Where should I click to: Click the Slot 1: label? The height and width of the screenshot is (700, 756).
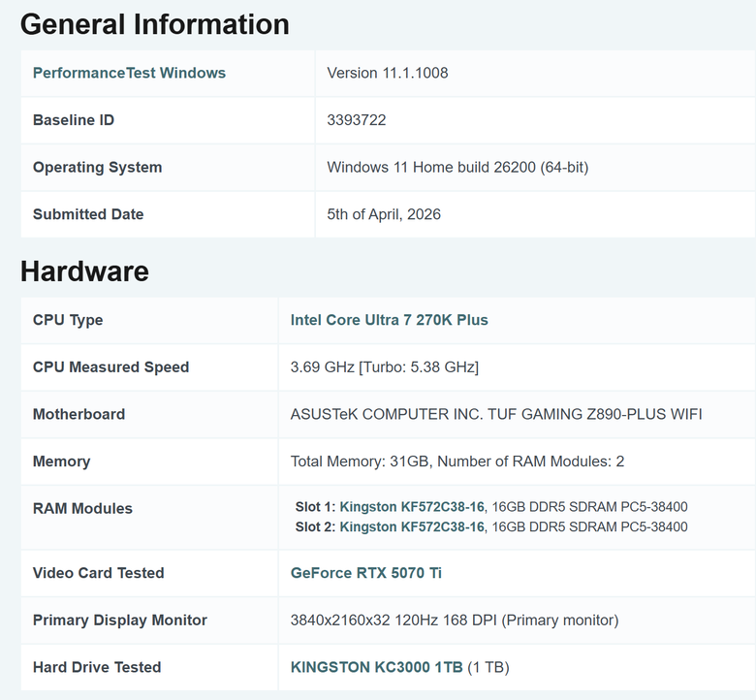pyautogui.click(x=315, y=506)
